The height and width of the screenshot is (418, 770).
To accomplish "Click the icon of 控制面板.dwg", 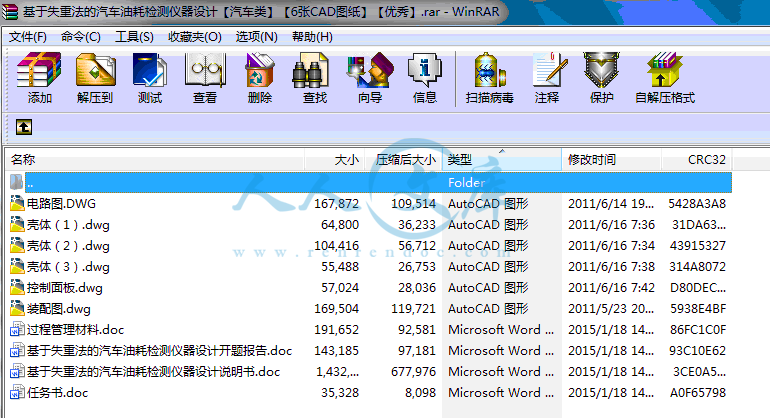I will [17, 287].
